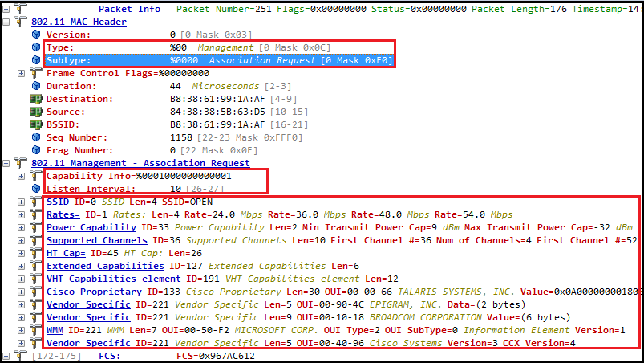The width and height of the screenshot is (644, 363).
Task: Expand the Frame Control Flags node
Action: (22, 73)
